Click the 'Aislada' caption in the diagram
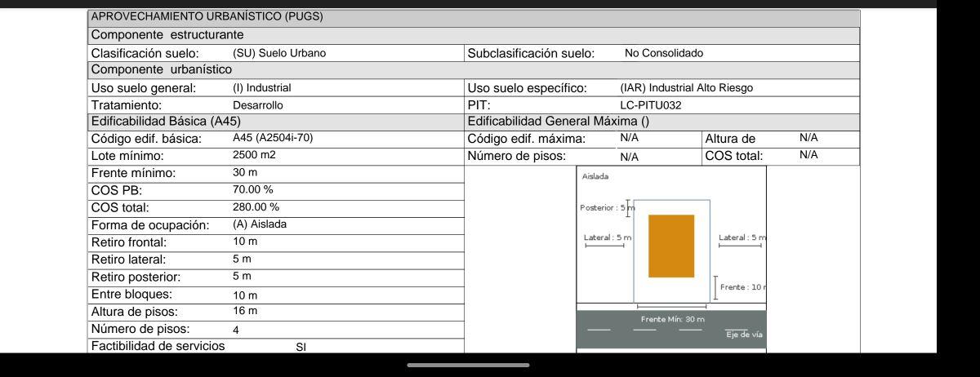 click(x=595, y=176)
